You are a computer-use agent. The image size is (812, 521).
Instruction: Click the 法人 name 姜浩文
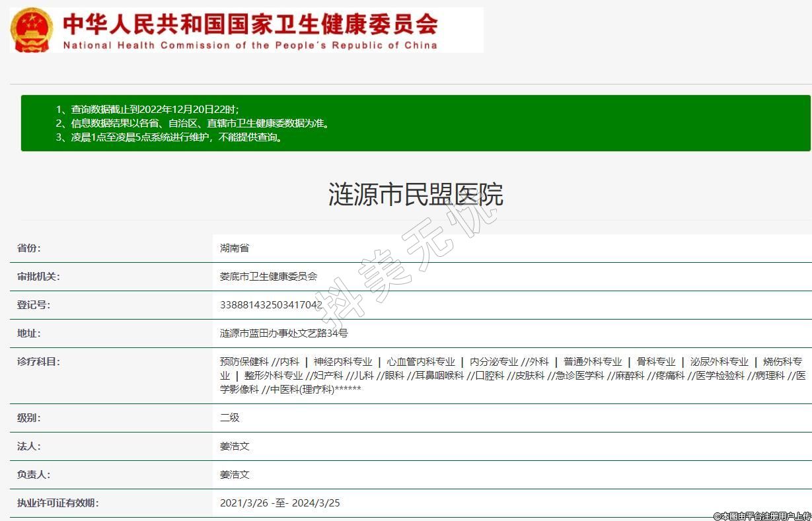pos(235,446)
